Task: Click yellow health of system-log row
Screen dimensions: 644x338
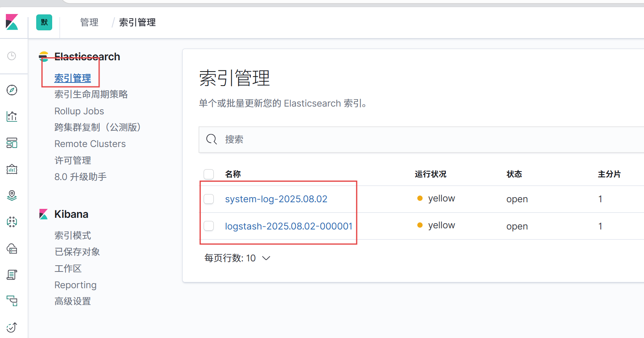Action: (436, 198)
